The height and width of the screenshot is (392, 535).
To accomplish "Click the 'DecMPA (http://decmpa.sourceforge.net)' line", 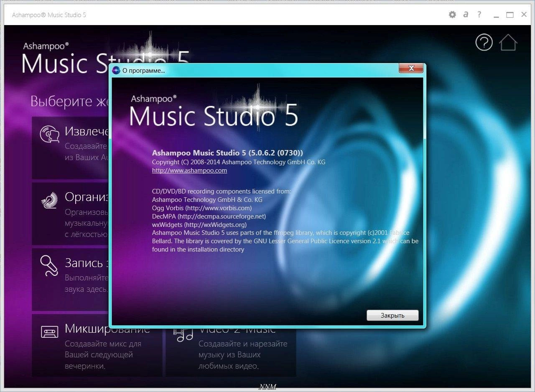I will click(x=209, y=216).
